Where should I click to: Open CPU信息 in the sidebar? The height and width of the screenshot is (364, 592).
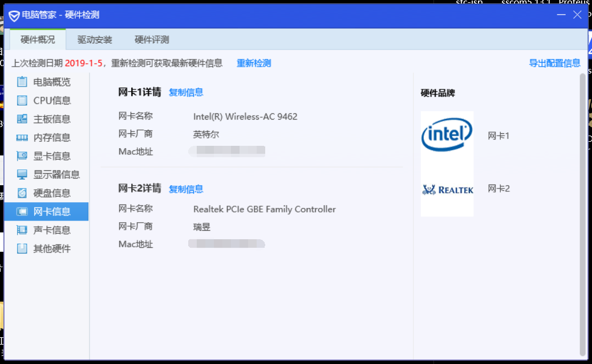coord(46,100)
